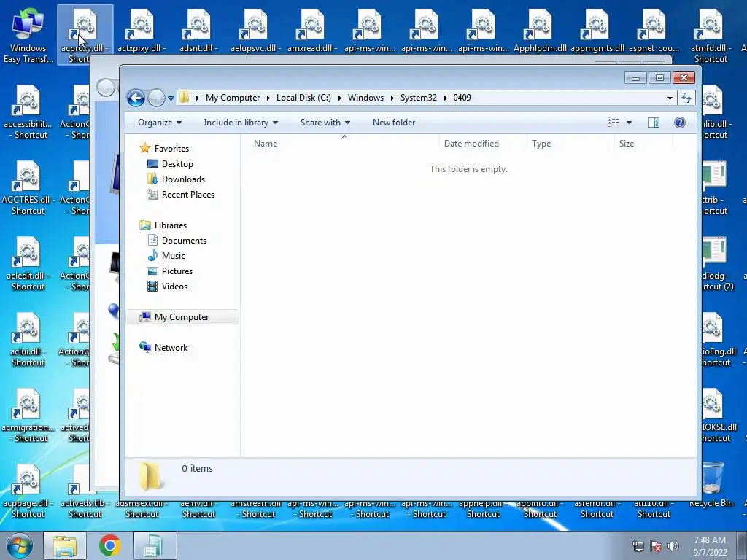Open Recent Places in navigation pane
Screen dimensions: 747x560
coord(181,194)
